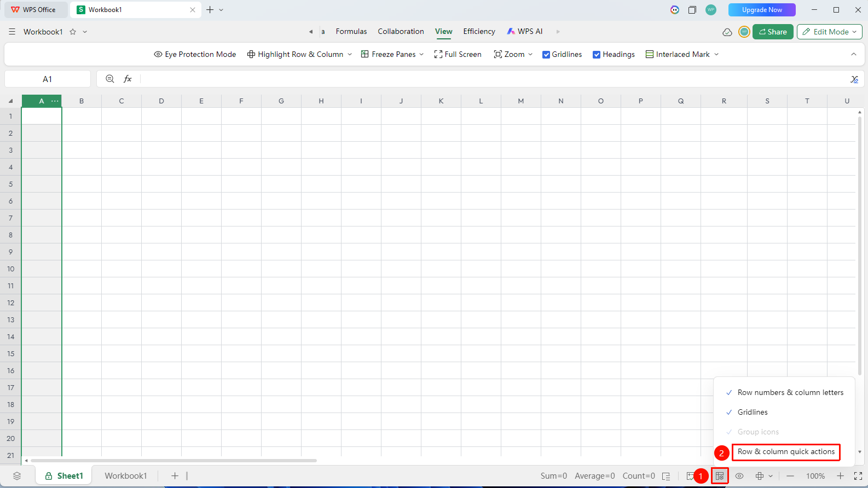Select Row & column quick actions

click(786, 452)
